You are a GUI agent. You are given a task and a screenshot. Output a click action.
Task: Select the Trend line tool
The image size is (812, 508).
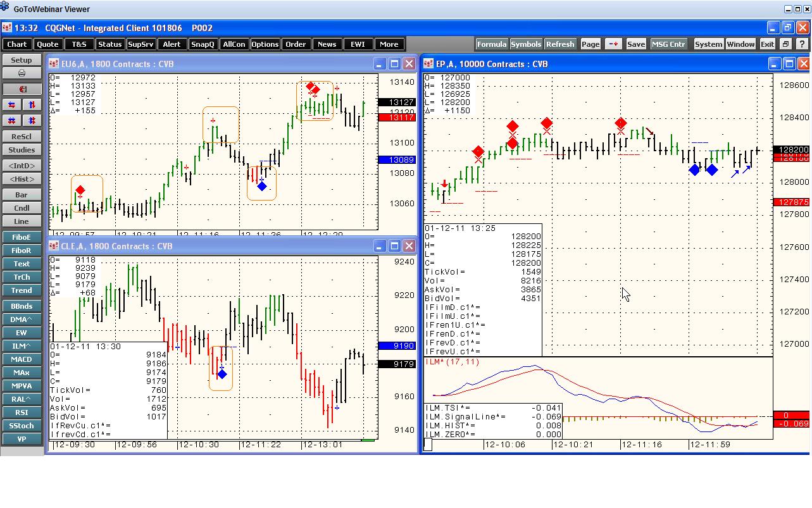[22, 290]
